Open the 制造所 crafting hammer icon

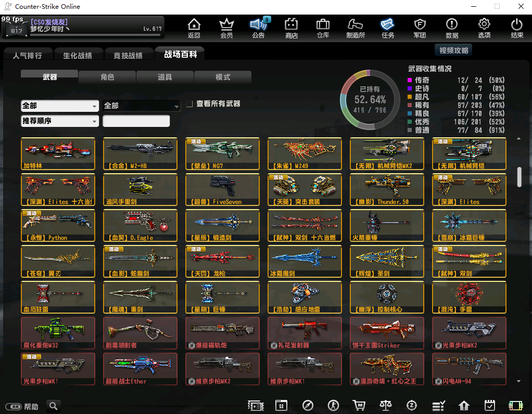click(355, 28)
